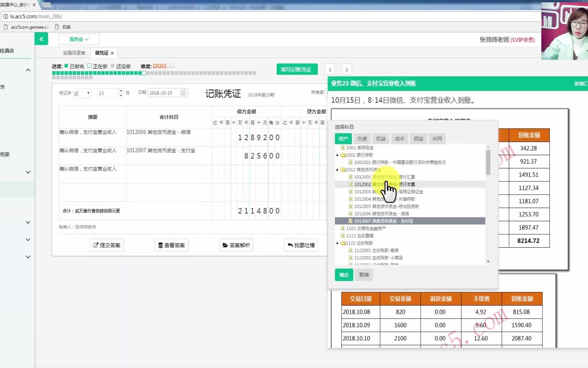588x368 pixels.
Task: Click the previous voucher arrow button
Action: pos(329,69)
